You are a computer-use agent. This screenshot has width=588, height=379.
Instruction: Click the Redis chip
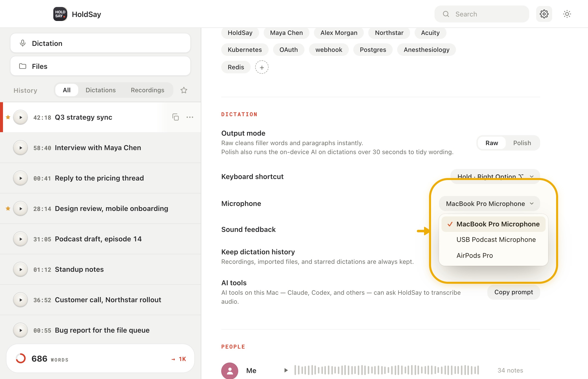pyautogui.click(x=236, y=67)
